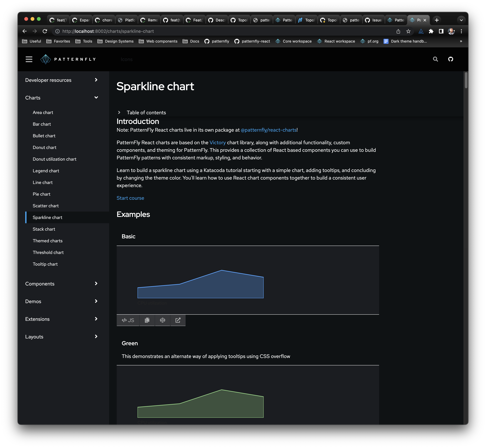Open example in CodeSandbox icon

162,320
